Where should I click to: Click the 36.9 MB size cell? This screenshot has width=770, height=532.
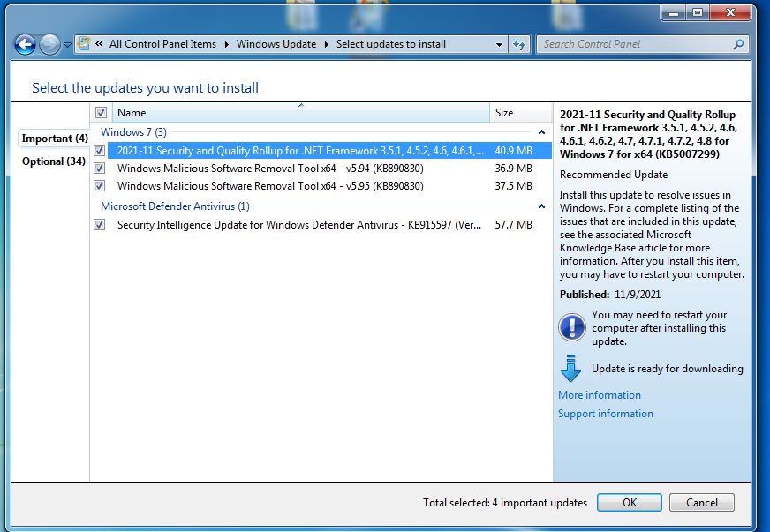click(x=514, y=169)
